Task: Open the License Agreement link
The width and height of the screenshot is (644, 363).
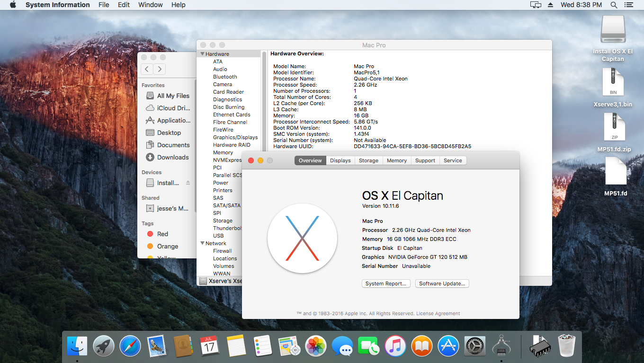Action: (x=438, y=313)
